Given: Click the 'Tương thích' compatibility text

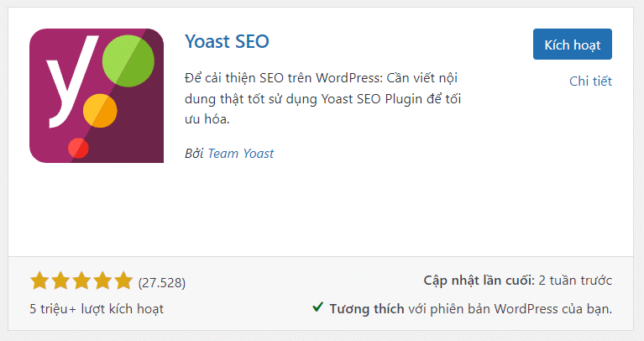Looking at the screenshot, I should [368, 308].
